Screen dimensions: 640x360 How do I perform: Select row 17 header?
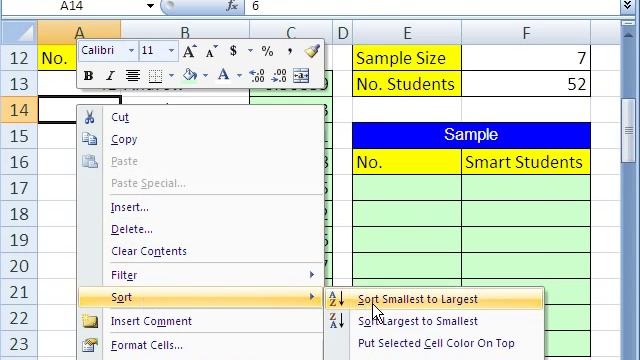19,188
